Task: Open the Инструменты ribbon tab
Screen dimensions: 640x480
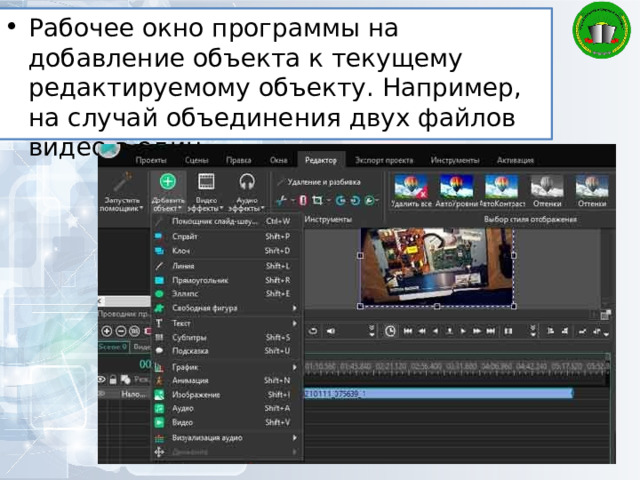Action: tap(455, 160)
